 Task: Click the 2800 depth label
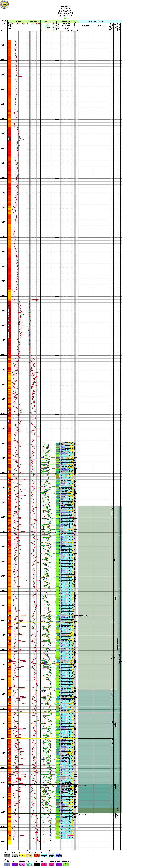(x=3, y=443)
